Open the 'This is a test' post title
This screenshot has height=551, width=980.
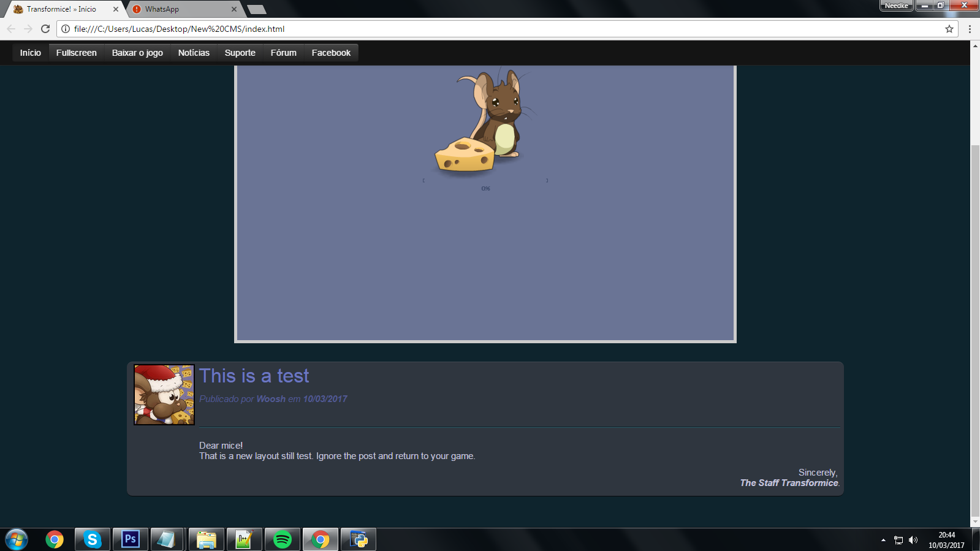tap(254, 376)
